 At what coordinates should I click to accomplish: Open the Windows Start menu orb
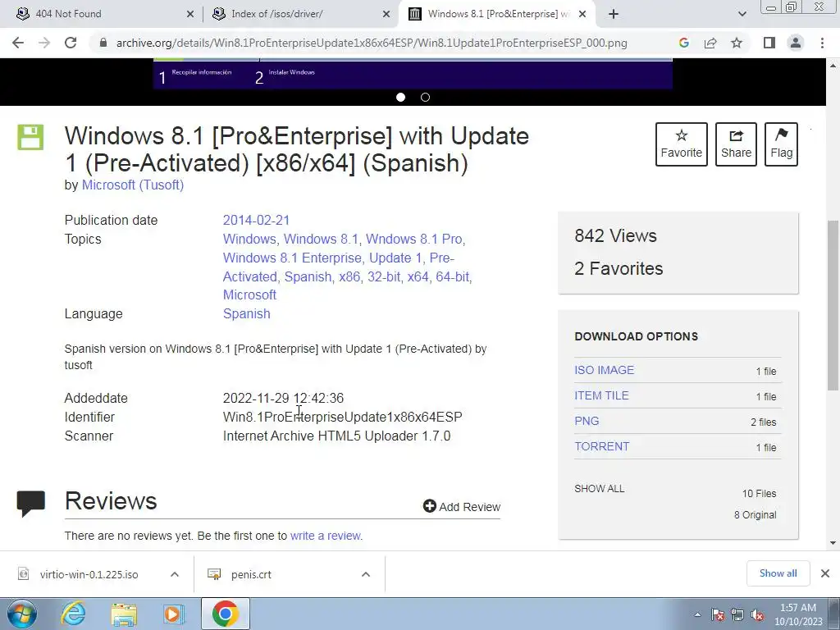tap(22, 614)
